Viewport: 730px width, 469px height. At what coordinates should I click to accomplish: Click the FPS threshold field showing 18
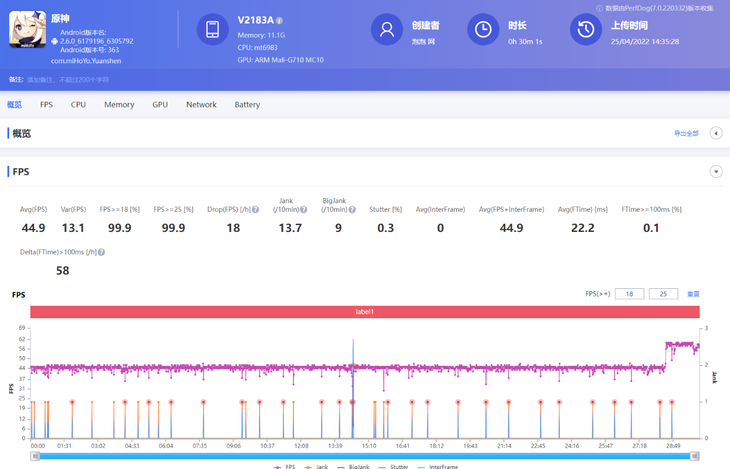pos(629,295)
